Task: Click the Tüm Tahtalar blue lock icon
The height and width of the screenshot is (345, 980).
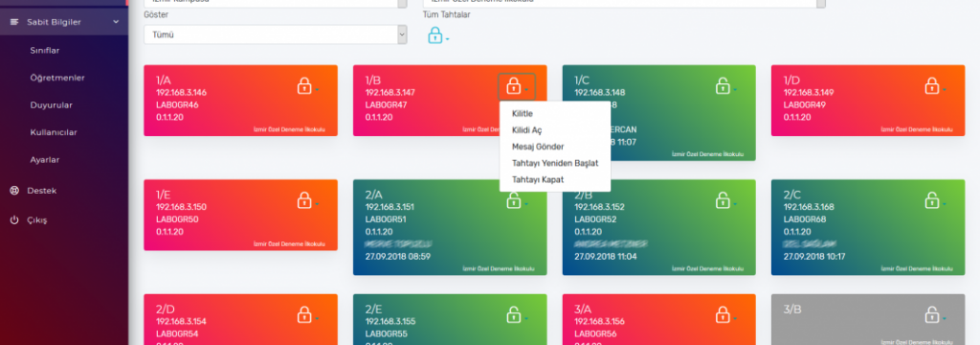Action: pos(435,35)
